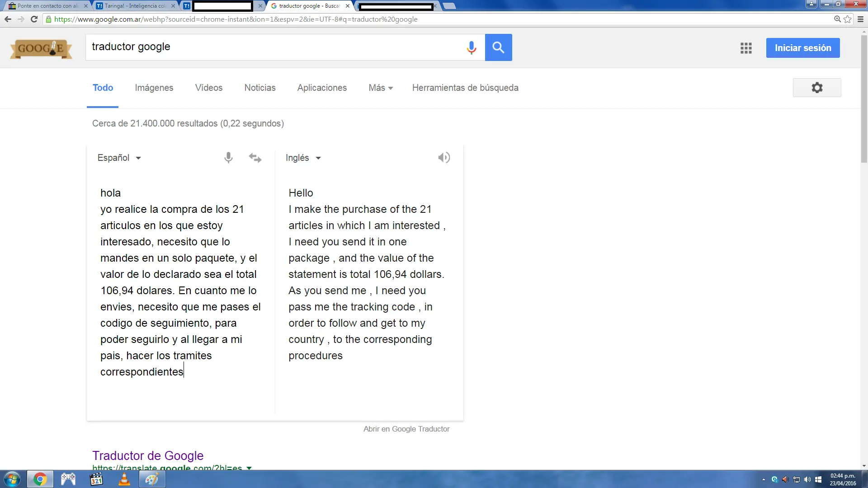Open the Windows Start menu
The width and height of the screenshot is (868, 488).
tap(12, 479)
